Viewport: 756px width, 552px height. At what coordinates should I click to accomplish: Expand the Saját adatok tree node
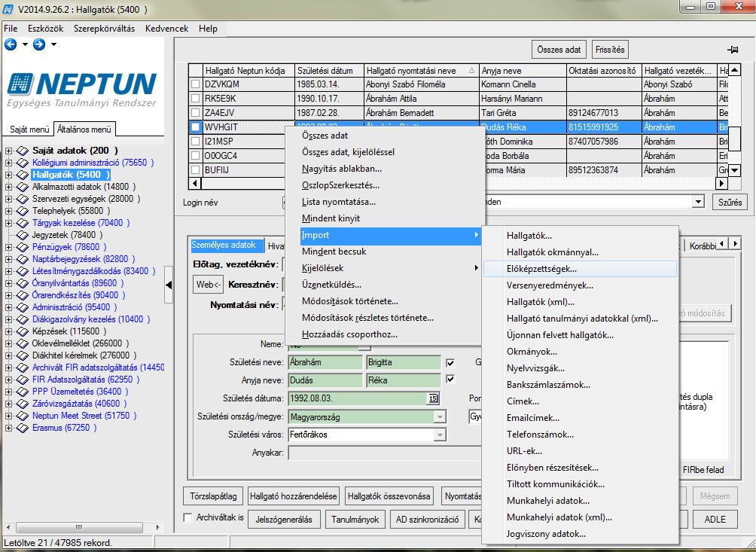pos(9,151)
